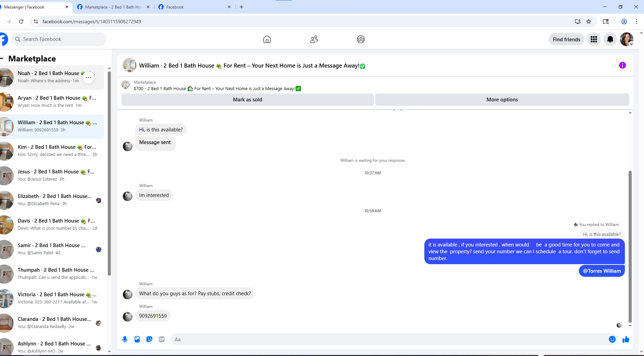Click the Im interested message bubble
The width and height of the screenshot is (644, 356).
pyautogui.click(x=154, y=195)
